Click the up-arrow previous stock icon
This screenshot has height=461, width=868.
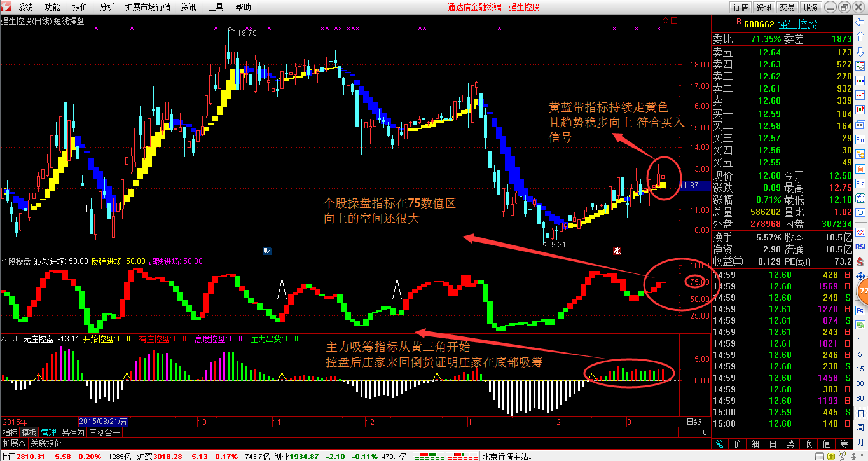click(860, 36)
